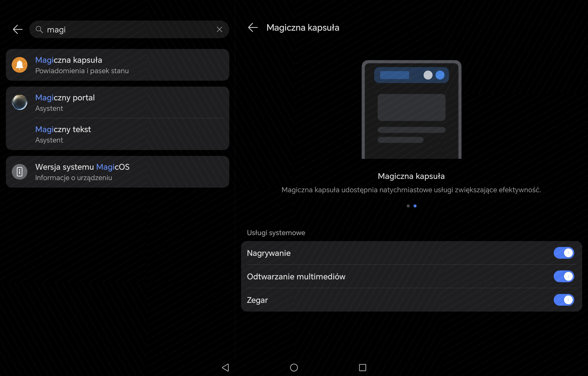
Task: Tap Informacje o urządzeniu subtitle
Action: click(73, 178)
